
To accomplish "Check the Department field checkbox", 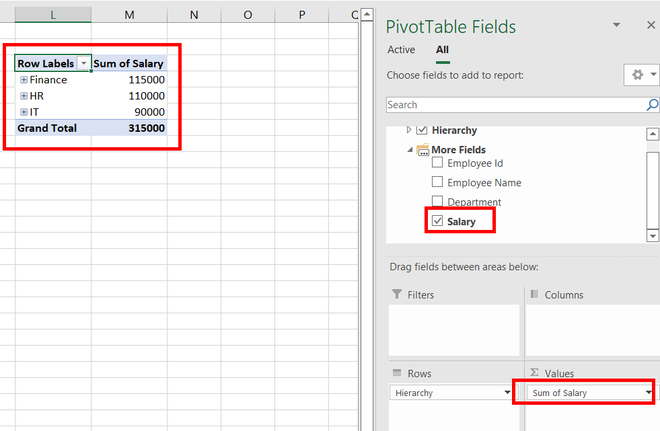I will click(437, 200).
